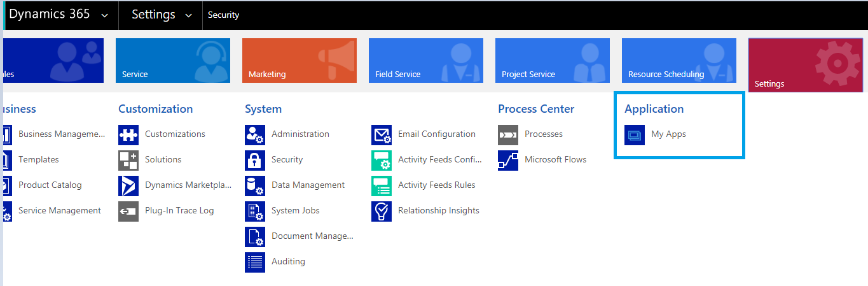The image size is (868, 286).
Task: Expand the Dynamics 365 dropdown chevron
Action: pyautogui.click(x=105, y=15)
